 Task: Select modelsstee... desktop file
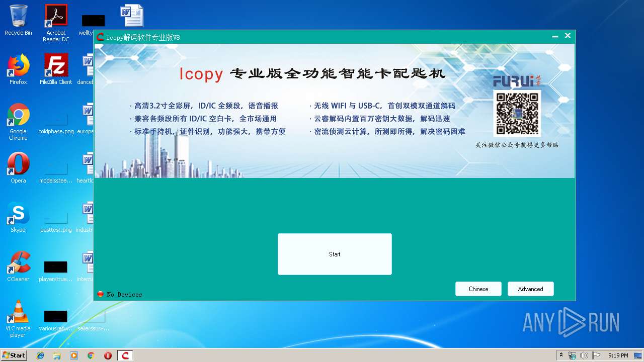click(x=56, y=173)
